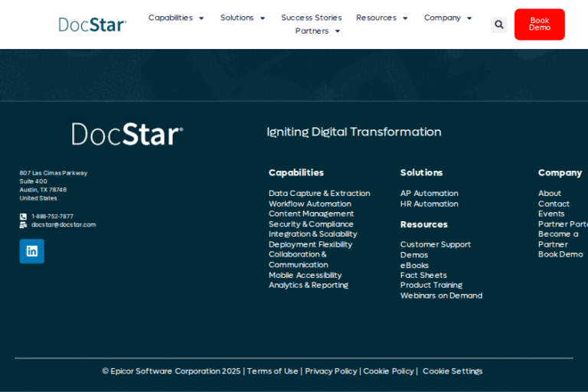Open the Resources dropdown menu
The width and height of the screenshot is (588, 392).
click(x=382, y=18)
